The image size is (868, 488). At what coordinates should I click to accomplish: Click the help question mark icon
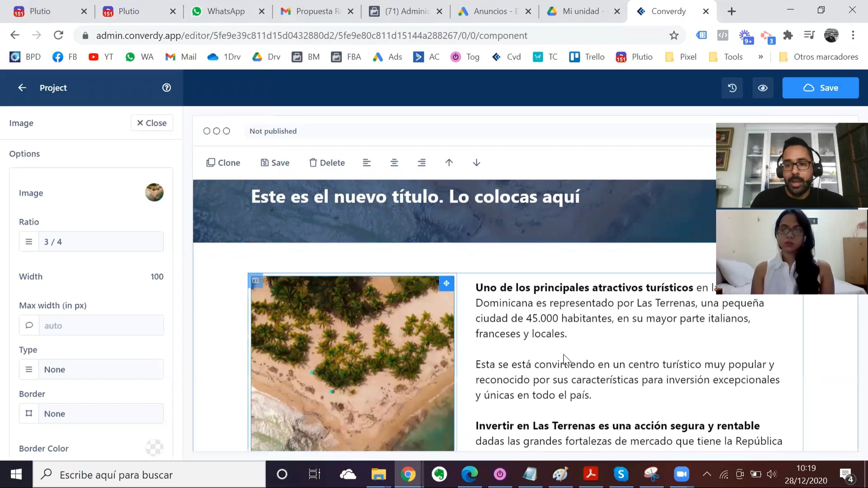(x=166, y=88)
